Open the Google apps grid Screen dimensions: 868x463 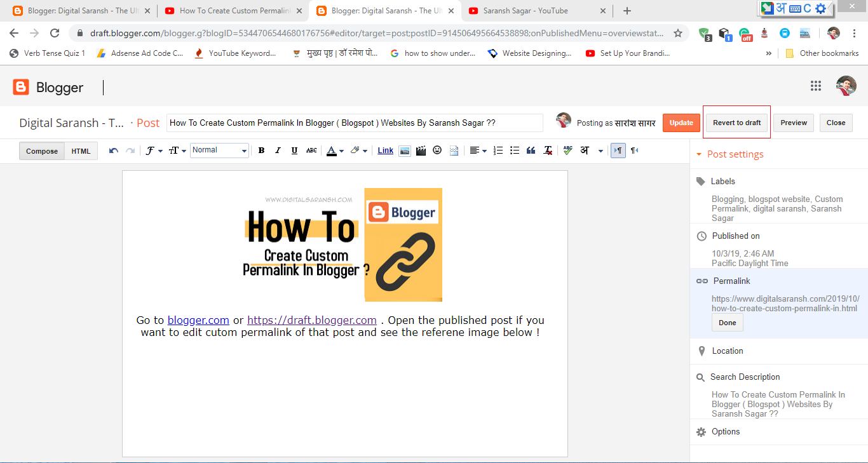point(816,86)
